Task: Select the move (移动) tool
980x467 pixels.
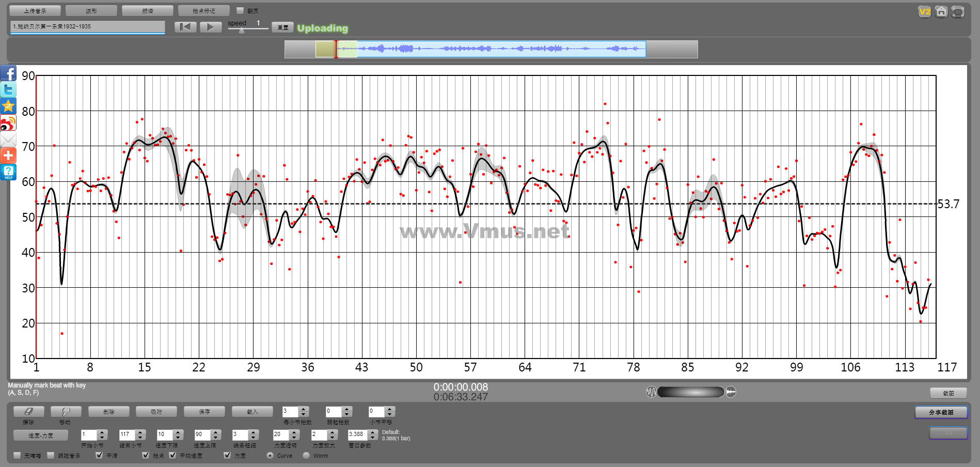Action: pyautogui.click(x=66, y=412)
